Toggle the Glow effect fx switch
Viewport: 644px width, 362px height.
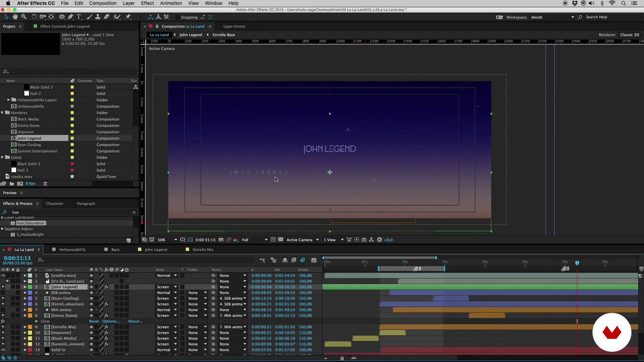[3, 321]
